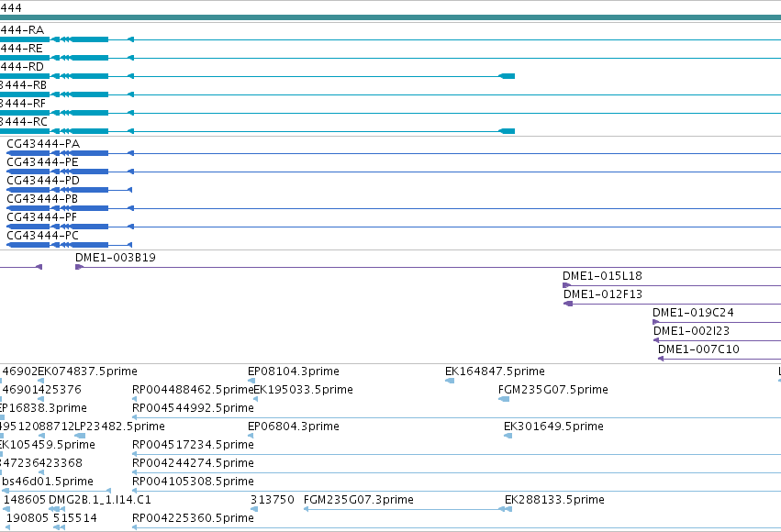The image size is (781, 532).
Task: Select the DMG2B.1_1.I14.C1 EST label
Action: coord(100,500)
